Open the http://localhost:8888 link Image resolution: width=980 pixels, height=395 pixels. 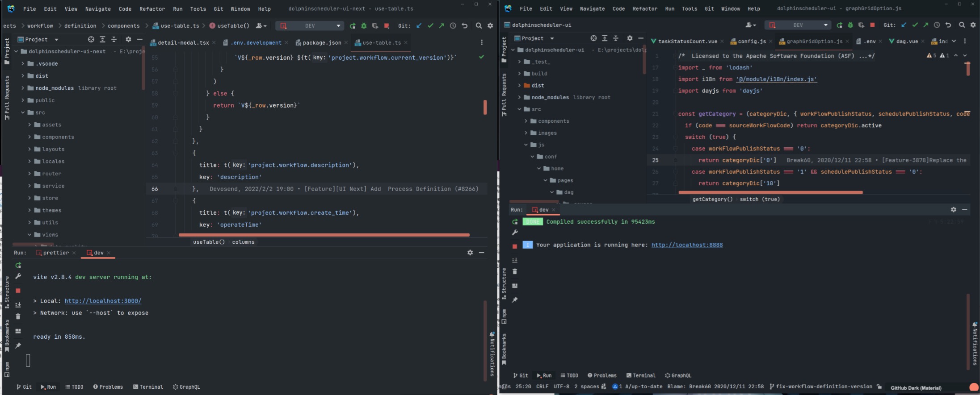coord(686,245)
